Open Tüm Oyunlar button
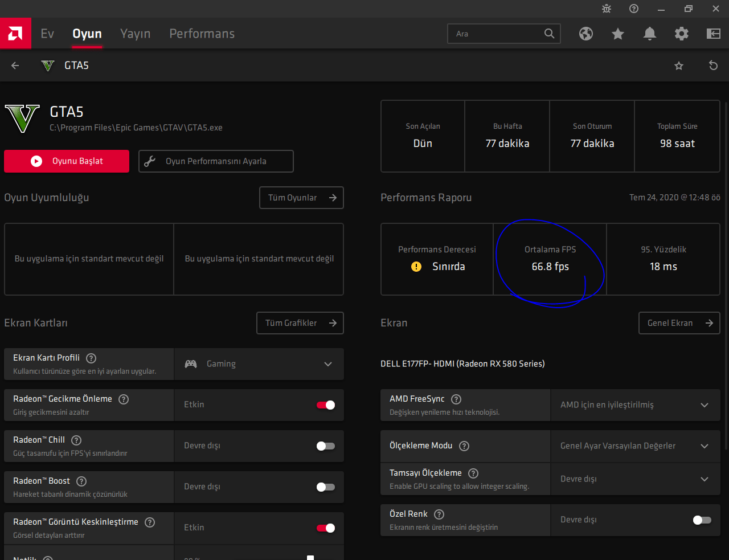The height and width of the screenshot is (560, 729). coord(302,198)
